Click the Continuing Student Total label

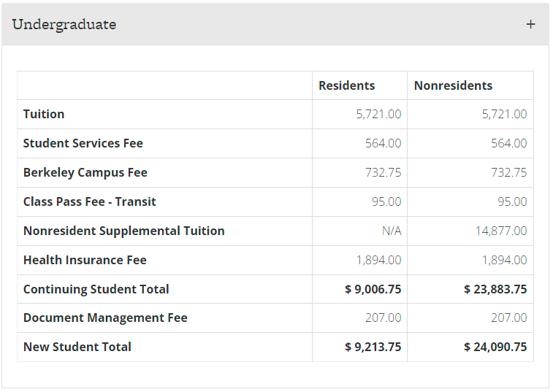pos(96,289)
